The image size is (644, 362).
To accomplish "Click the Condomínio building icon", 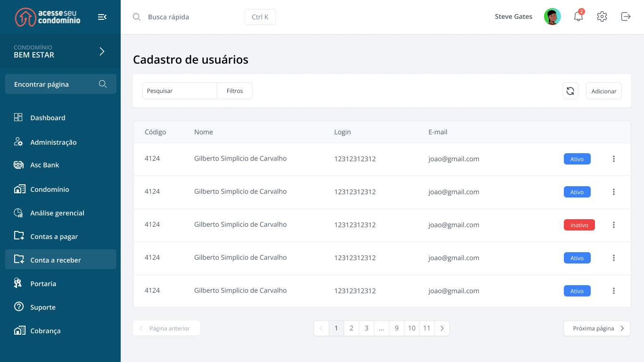I will point(19,189).
